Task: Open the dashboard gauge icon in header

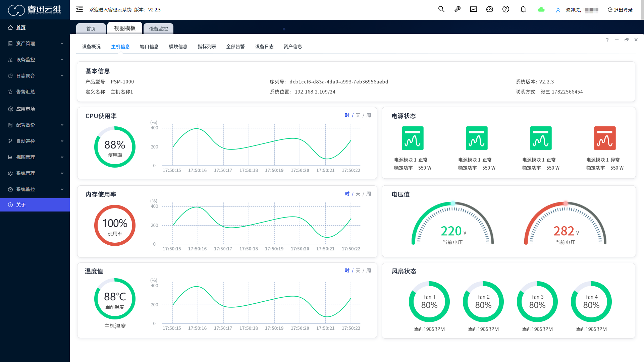Action: click(x=490, y=9)
